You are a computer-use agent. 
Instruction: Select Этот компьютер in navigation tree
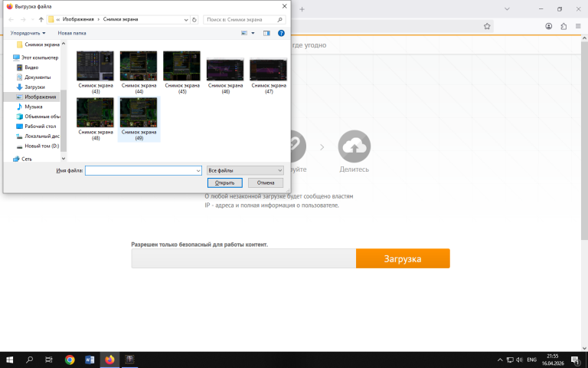[36, 58]
